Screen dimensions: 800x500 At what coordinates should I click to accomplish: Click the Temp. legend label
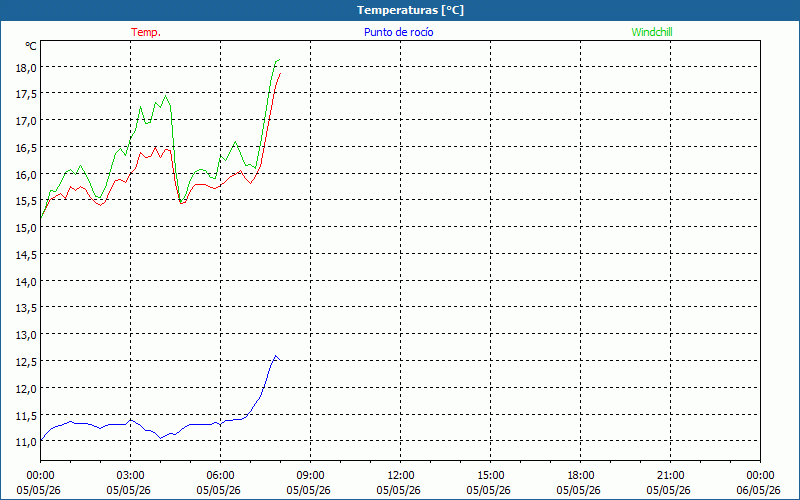point(146,32)
